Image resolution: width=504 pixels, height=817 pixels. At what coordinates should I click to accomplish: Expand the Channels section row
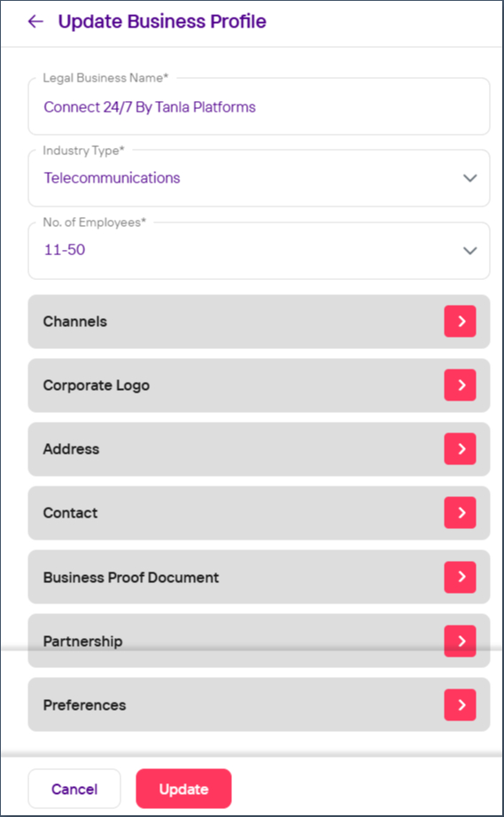(259, 322)
